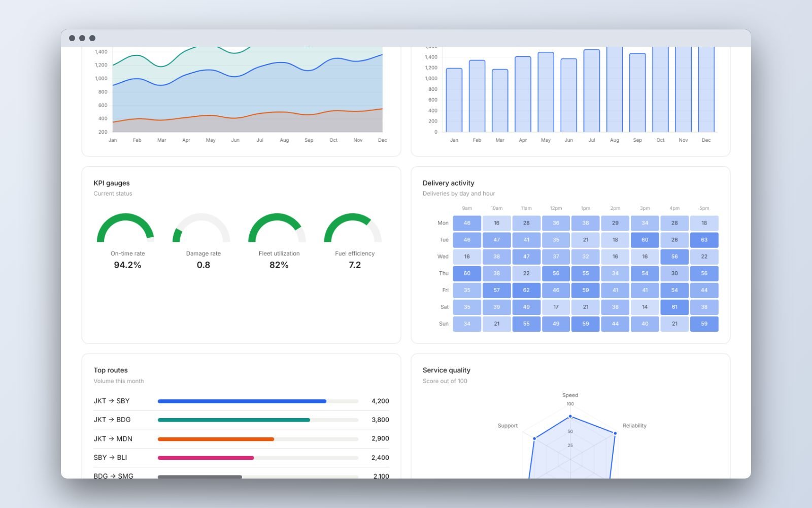Click the Jan bar in the bar chart

pos(454,100)
